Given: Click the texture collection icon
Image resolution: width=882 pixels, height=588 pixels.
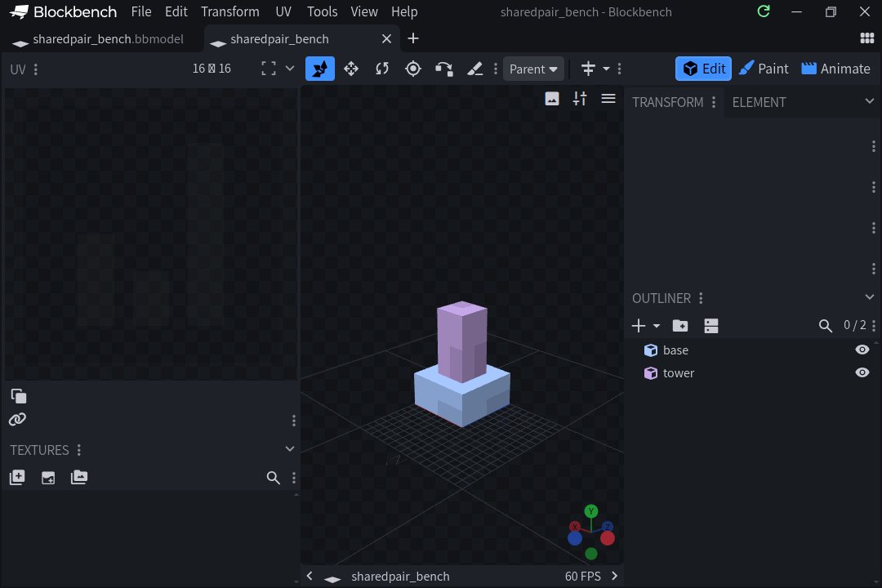Looking at the screenshot, I should 79,477.
